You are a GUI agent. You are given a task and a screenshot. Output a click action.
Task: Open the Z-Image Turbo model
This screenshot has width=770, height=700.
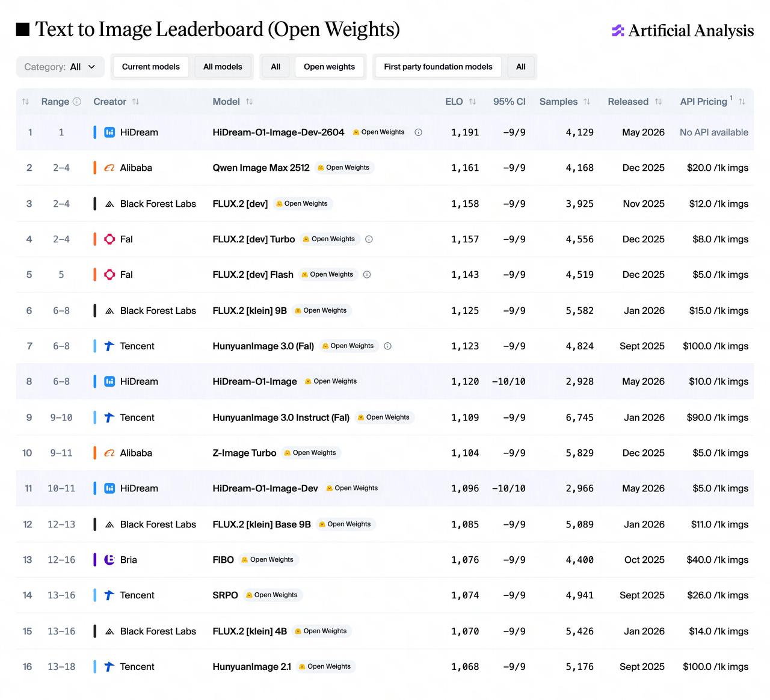(244, 453)
